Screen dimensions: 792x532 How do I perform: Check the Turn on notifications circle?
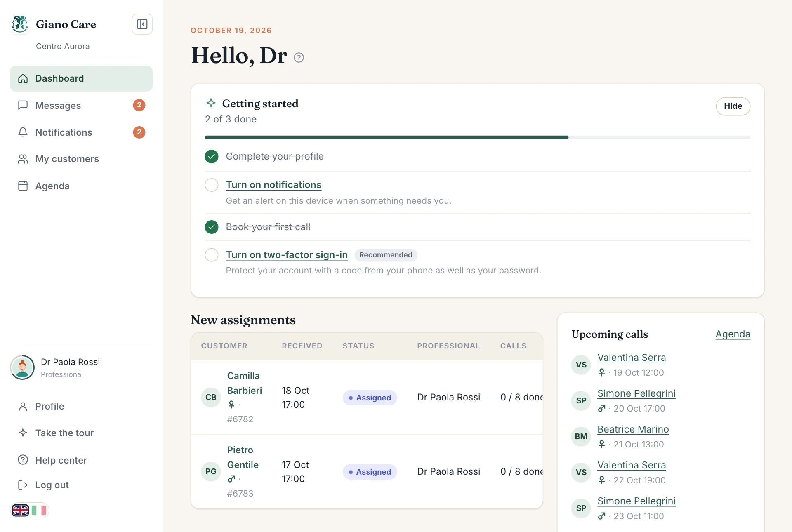pyautogui.click(x=212, y=185)
